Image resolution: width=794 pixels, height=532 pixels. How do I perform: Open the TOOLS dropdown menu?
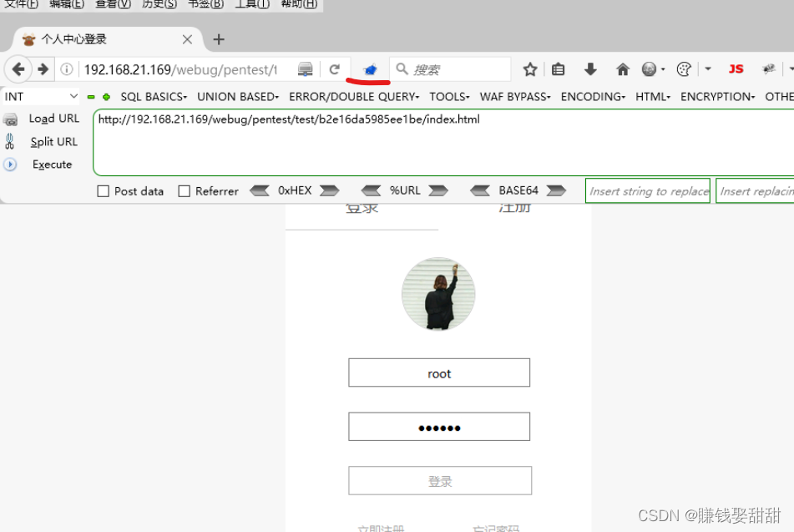click(450, 96)
